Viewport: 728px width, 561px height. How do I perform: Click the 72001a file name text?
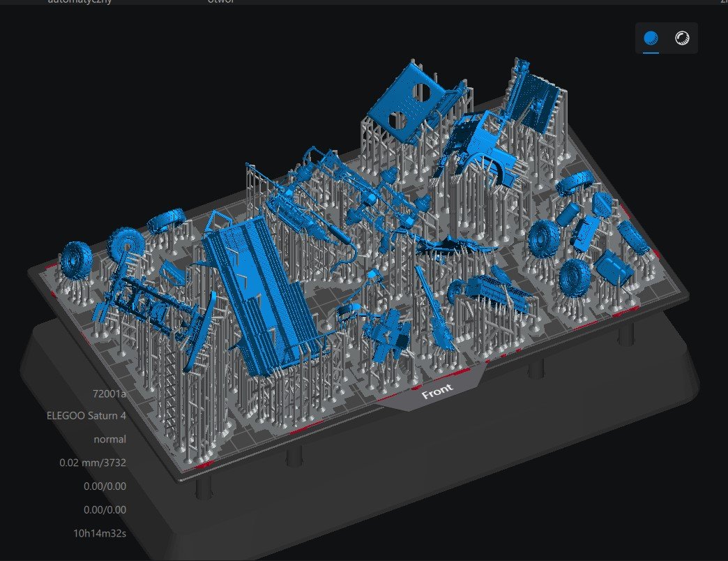[x=109, y=394]
